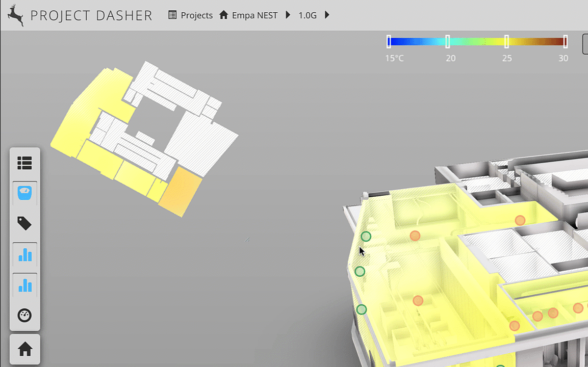The height and width of the screenshot is (367, 588).
Task: Toggle the upper bar chart icon
Action: pyautogui.click(x=24, y=254)
